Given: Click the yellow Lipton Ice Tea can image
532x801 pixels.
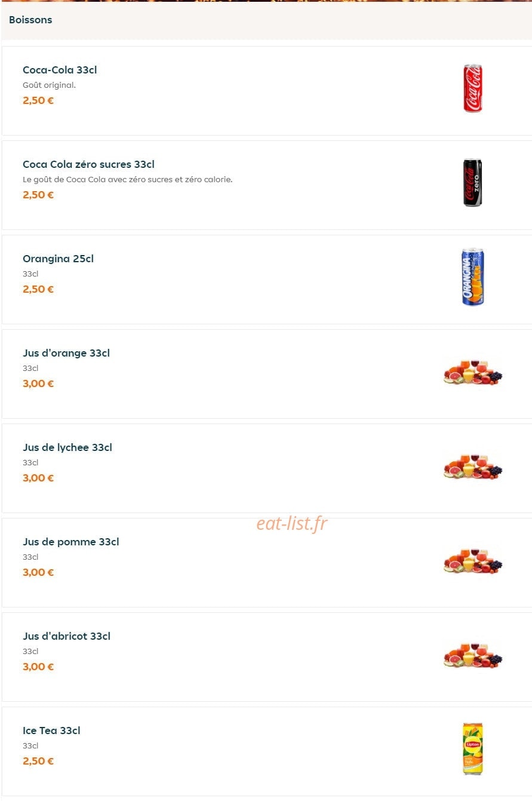Looking at the screenshot, I should (x=473, y=749).
